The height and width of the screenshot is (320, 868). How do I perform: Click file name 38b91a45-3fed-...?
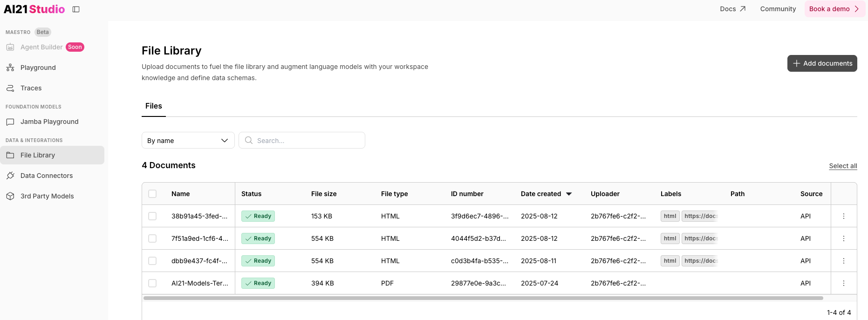point(199,216)
